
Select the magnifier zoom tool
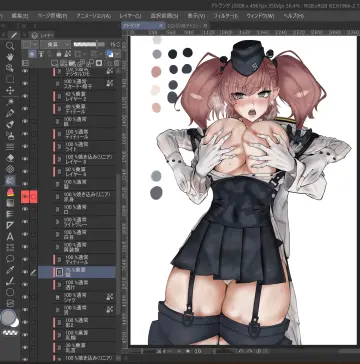(x=10, y=46)
